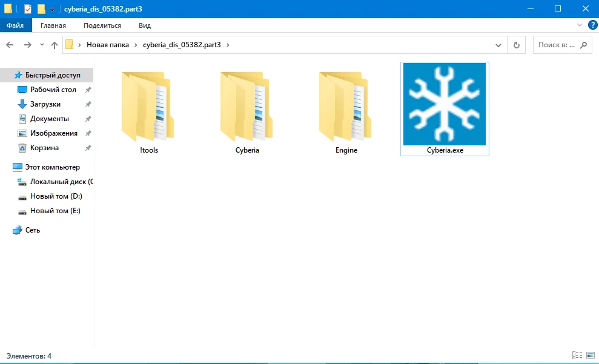This screenshot has width=599, height=364.
Task: Go up one folder level
Action: [55, 45]
